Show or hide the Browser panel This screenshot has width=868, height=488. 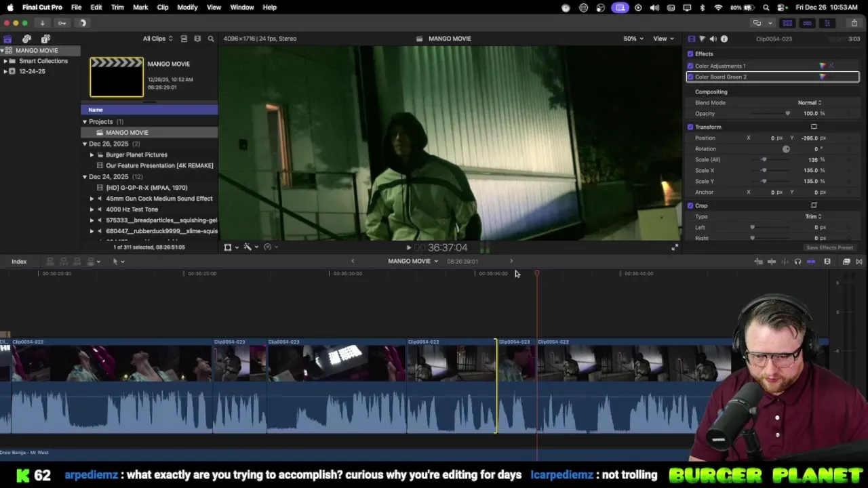click(x=787, y=23)
